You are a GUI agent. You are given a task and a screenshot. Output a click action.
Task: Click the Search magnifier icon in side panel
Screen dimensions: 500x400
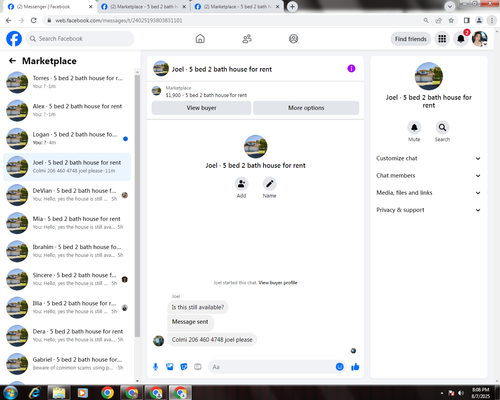click(442, 127)
